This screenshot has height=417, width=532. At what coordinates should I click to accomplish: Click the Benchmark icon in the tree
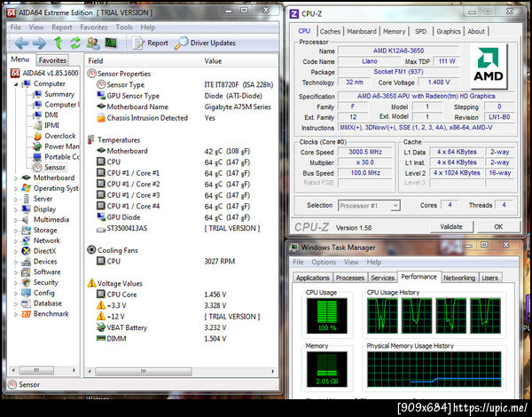pos(26,314)
